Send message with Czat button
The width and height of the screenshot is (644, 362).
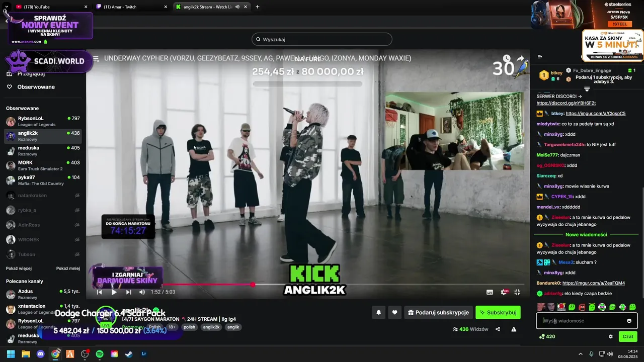pos(628,336)
